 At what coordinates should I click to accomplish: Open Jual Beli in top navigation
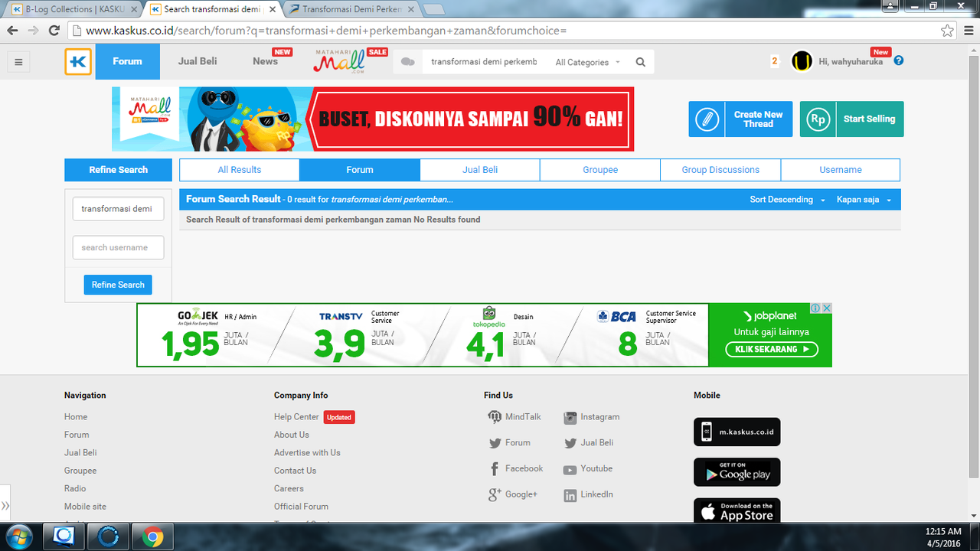pyautogui.click(x=198, y=61)
